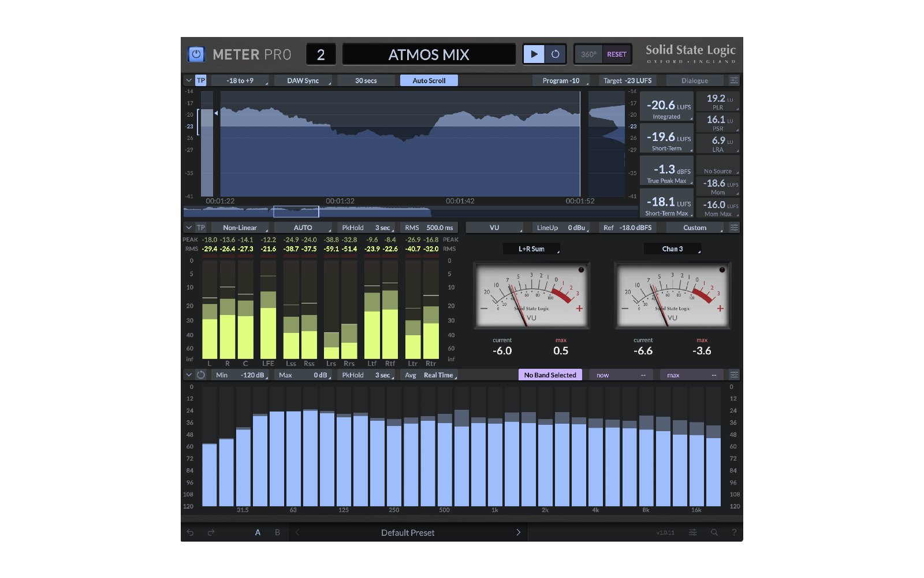Open the Chan 3 source dropdown

point(672,249)
